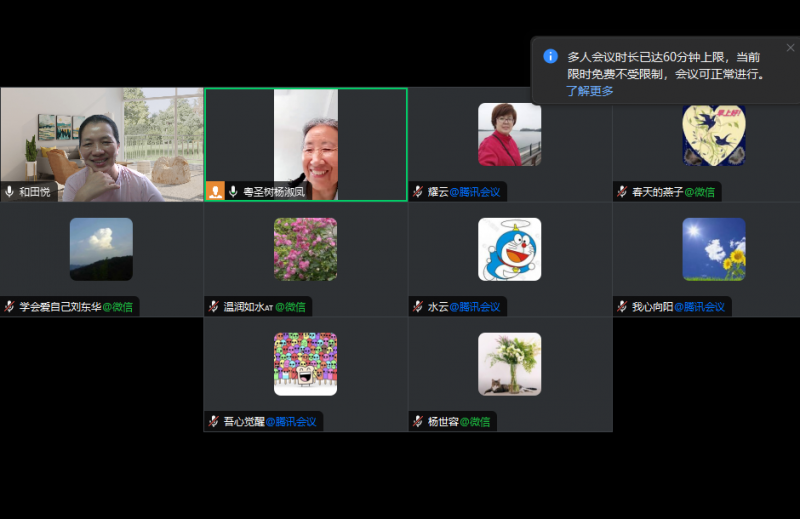
Task: Select the heart-shaped avatar of 春天的燕子
Action: [714, 134]
